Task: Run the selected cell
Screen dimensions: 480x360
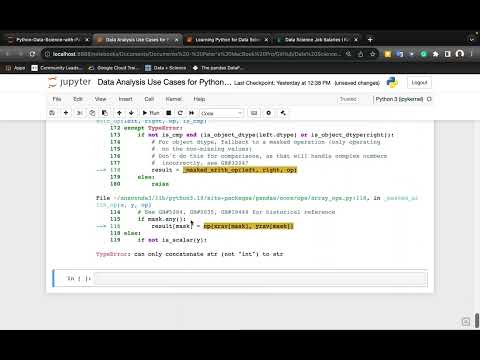Action: tap(151, 113)
